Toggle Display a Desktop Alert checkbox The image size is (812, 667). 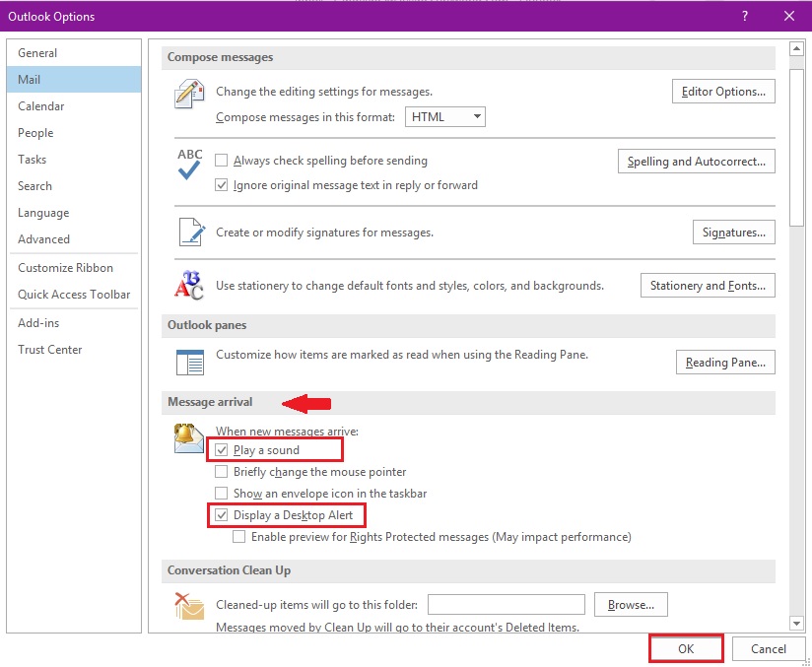point(222,515)
